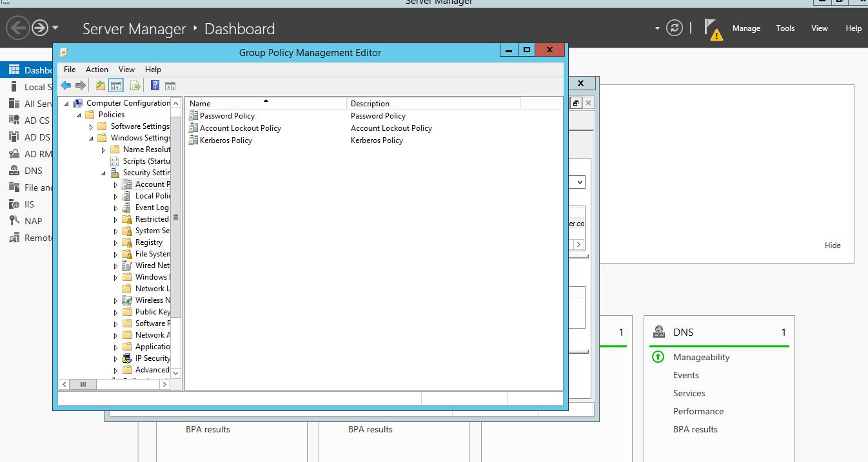Select the AD CS sidebar icon
The image size is (868, 462).
click(14, 120)
